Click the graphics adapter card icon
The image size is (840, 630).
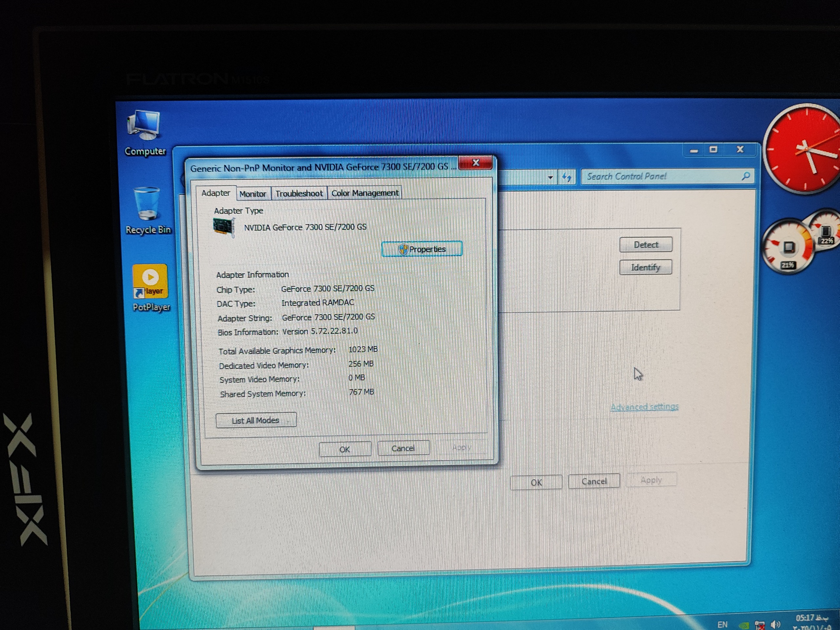click(x=224, y=227)
